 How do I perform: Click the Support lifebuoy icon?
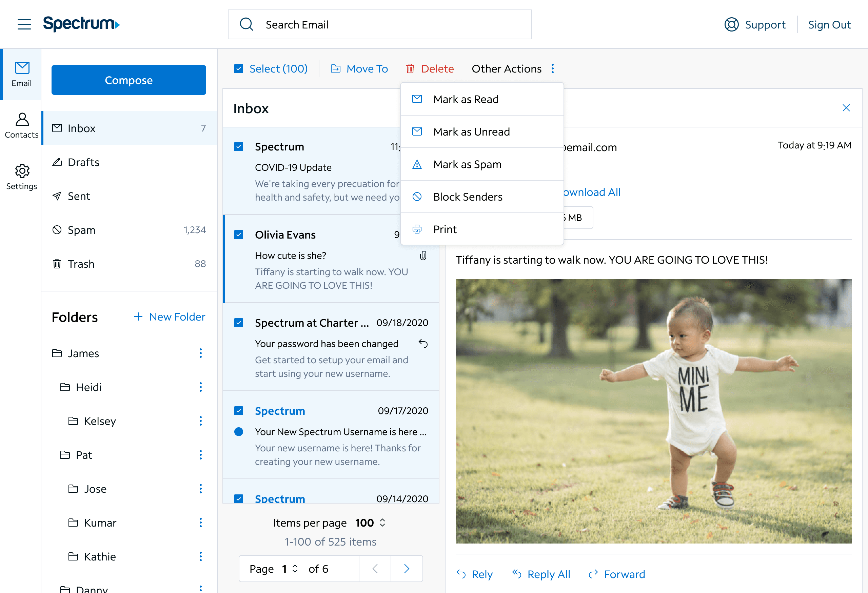(731, 25)
